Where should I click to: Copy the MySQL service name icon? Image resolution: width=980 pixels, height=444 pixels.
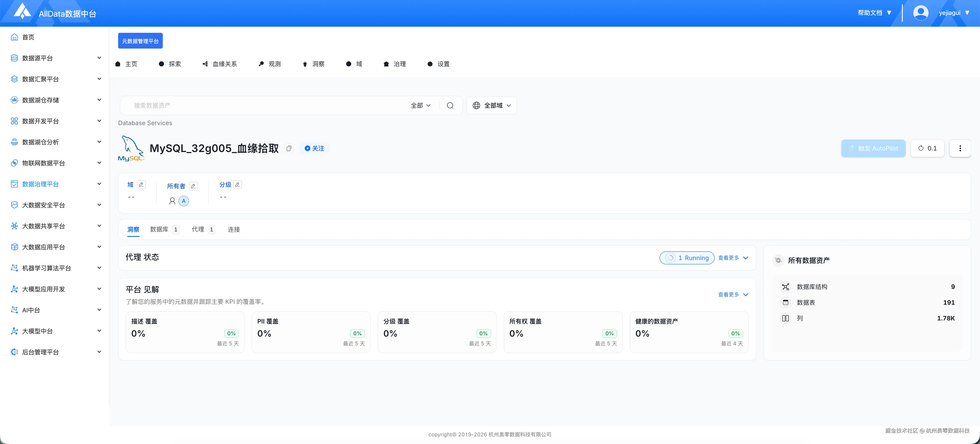coord(289,148)
